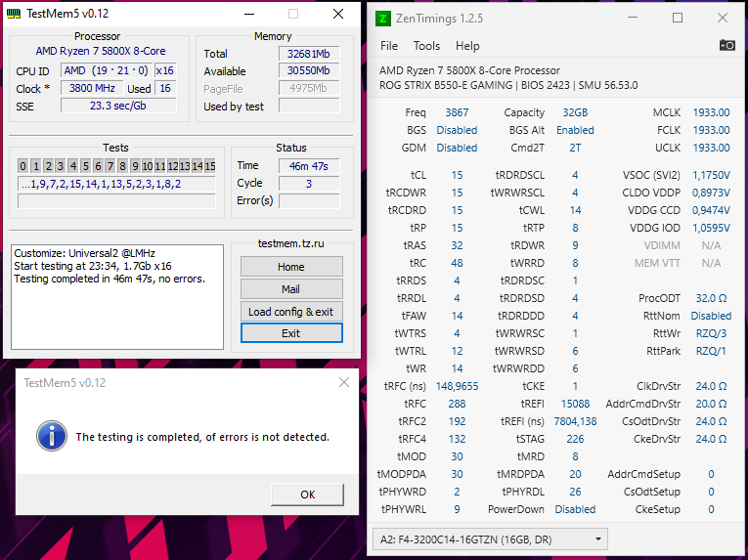
Task: Click the RttWr value RZQ/3
Action: (711, 333)
